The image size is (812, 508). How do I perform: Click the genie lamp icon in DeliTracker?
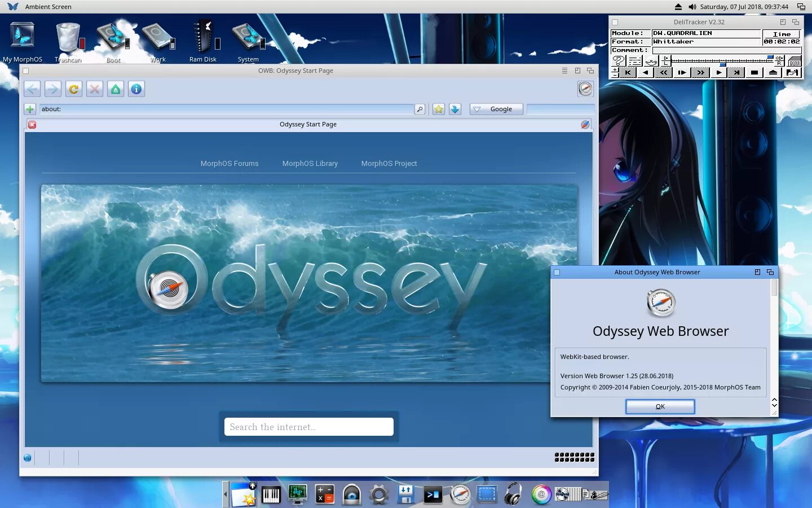tap(651, 60)
